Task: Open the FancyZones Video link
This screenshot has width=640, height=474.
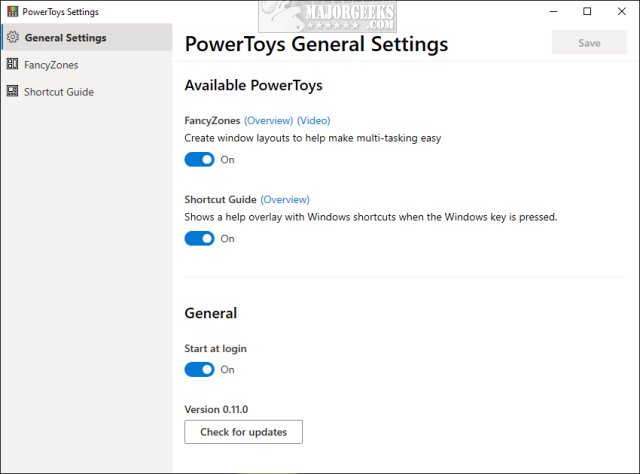Action: click(x=313, y=120)
